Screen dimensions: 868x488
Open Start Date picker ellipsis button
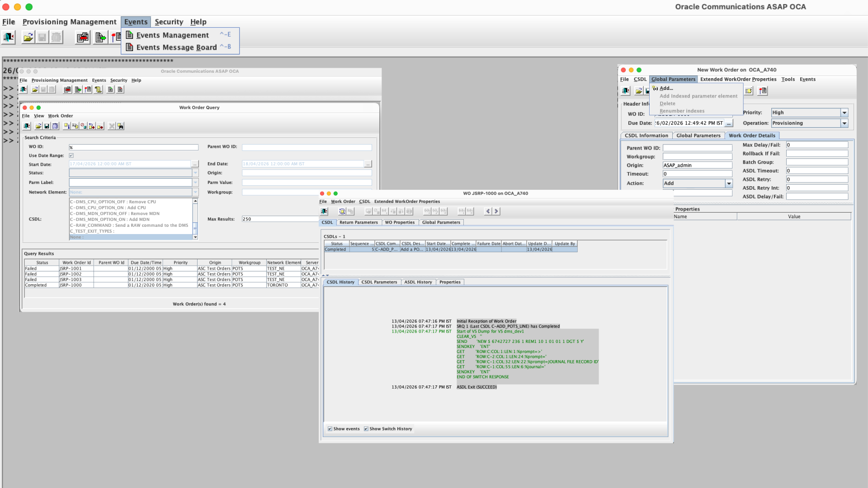(195, 164)
